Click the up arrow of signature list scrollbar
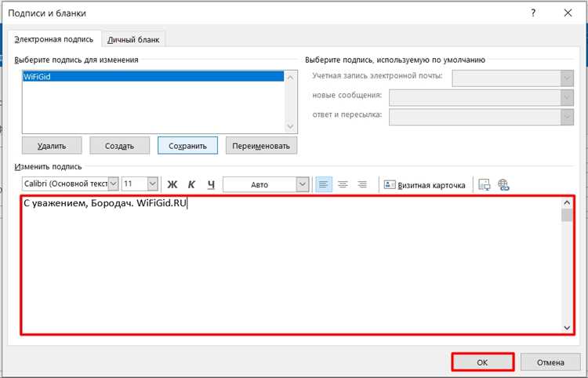This screenshot has height=378, width=588. point(291,77)
